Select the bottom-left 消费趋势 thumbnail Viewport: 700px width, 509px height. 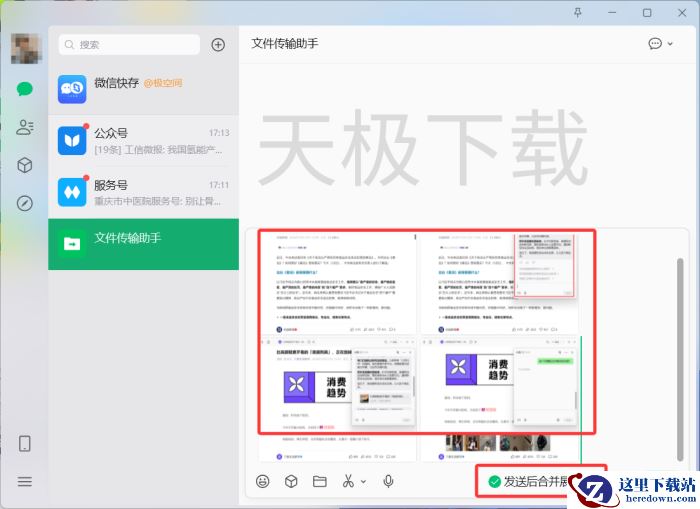click(x=338, y=399)
